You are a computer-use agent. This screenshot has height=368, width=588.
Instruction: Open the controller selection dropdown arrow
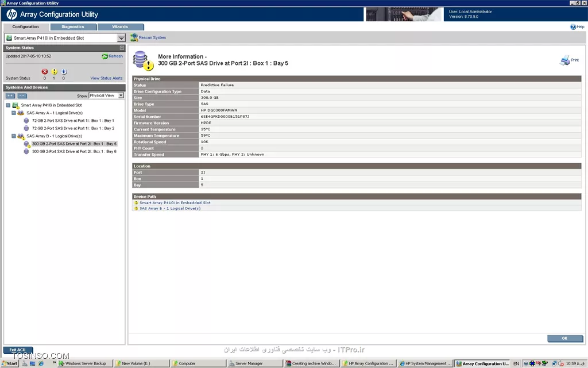tap(121, 38)
